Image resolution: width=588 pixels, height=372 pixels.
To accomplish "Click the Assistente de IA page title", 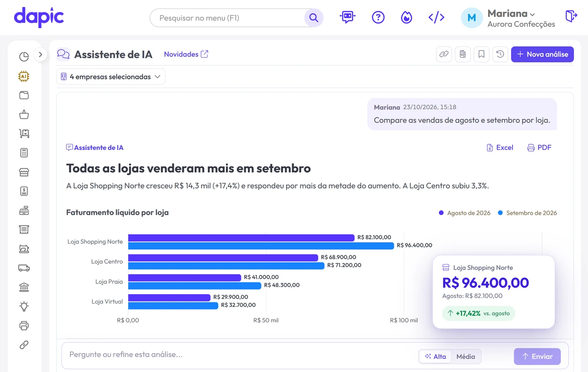I will (113, 54).
